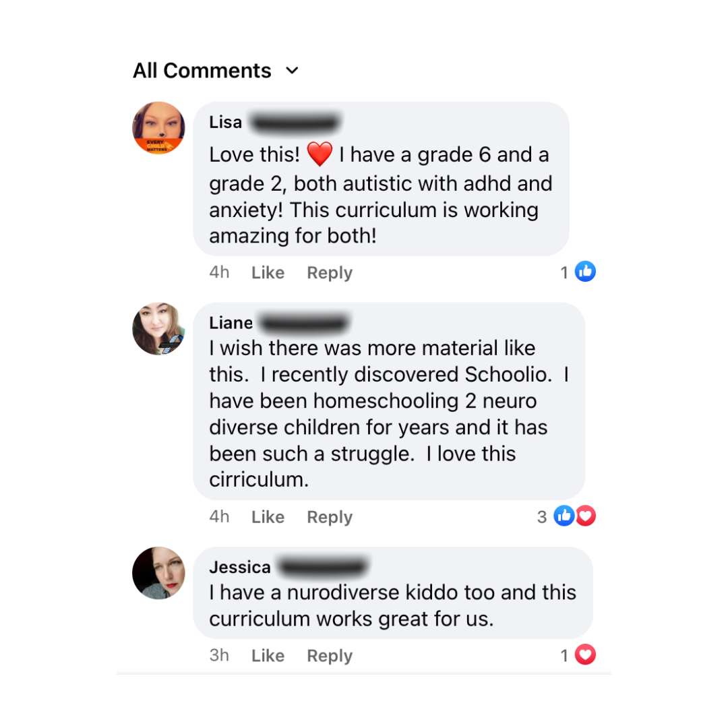Like Lisa's comment
This screenshot has width=728, height=728.
pos(268,273)
